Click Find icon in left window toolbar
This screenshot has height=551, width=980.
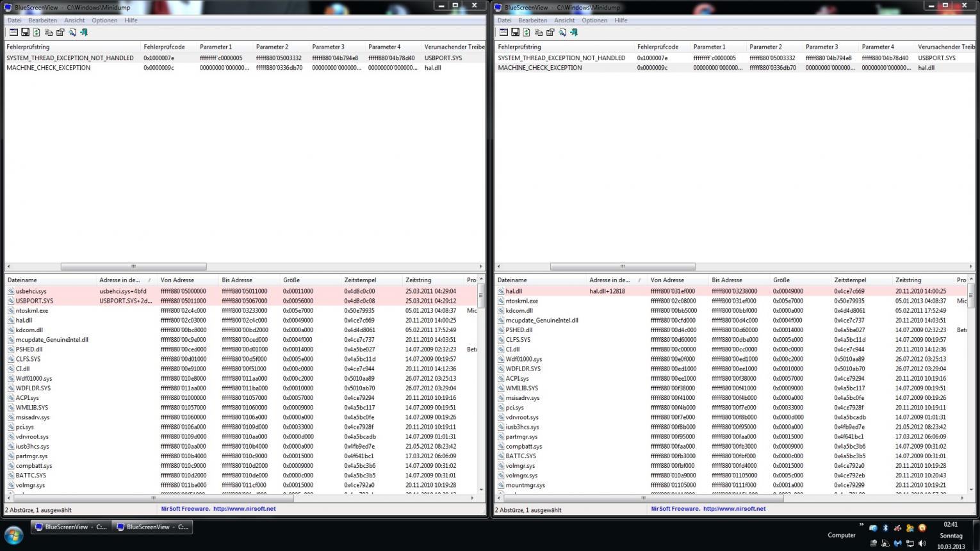(72, 32)
